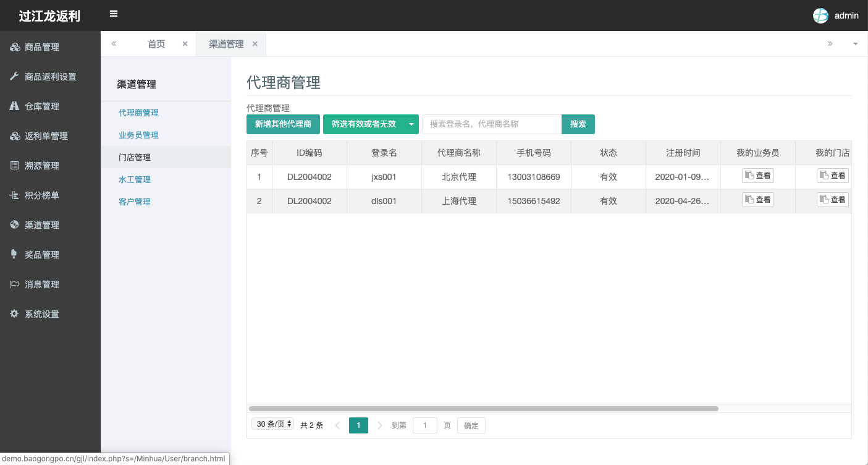Open the 客户管理 submenu link

point(135,202)
